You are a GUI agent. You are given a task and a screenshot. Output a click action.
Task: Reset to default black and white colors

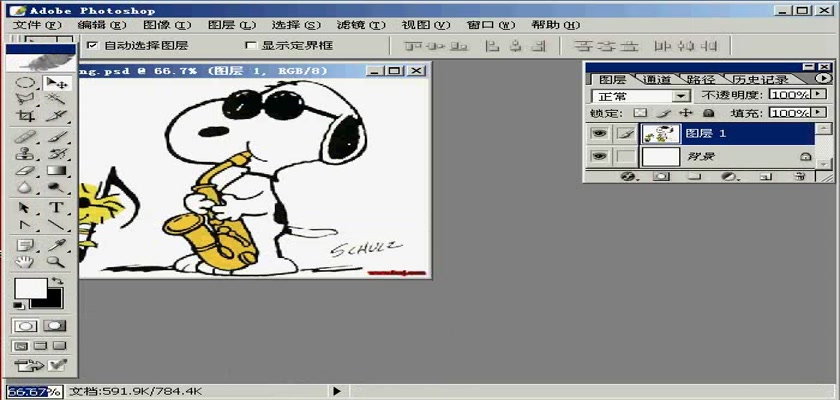tap(19, 305)
